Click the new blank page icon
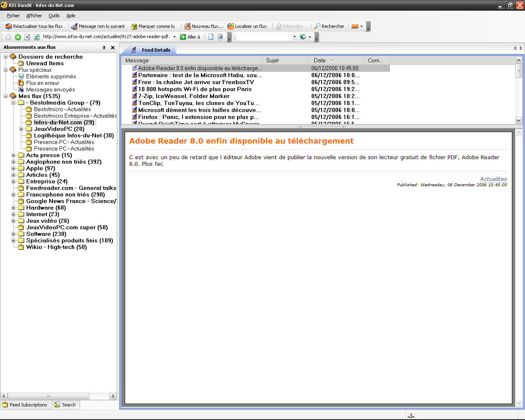The height and width of the screenshot is (420, 525). [x=211, y=37]
